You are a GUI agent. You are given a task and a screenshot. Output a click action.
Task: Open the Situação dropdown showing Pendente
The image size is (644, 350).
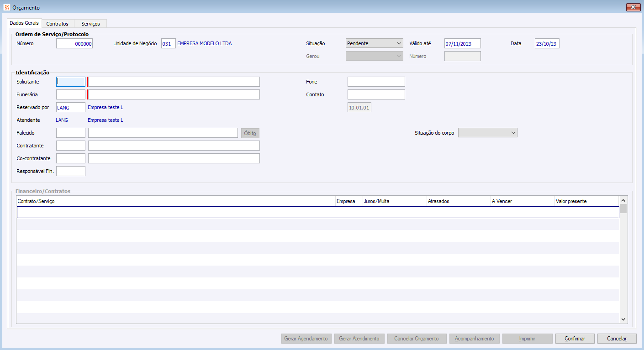[x=375, y=43]
